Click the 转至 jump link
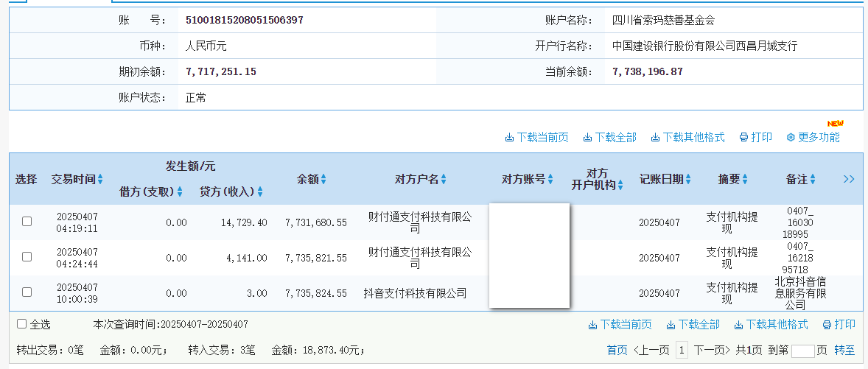This screenshot has width=868, height=369. pyautogui.click(x=844, y=350)
